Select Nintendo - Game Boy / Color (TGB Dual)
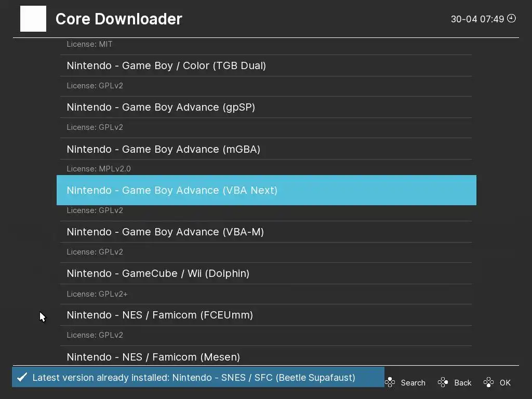 [266, 65]
